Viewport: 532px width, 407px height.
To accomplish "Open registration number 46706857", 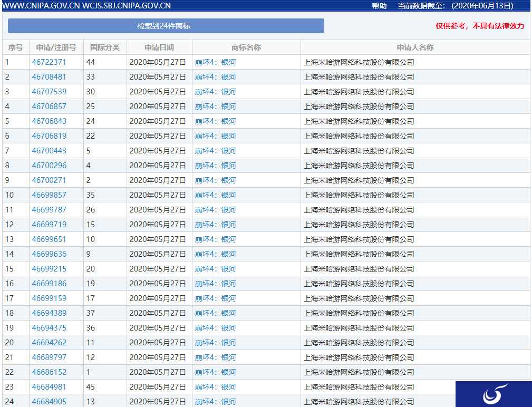I will (x=49, y=106).
